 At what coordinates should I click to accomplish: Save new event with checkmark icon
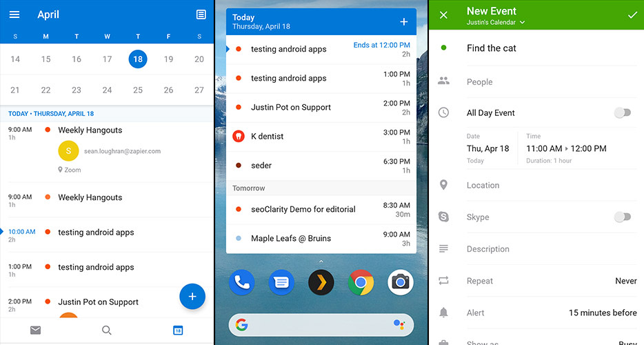coord(632,14)
